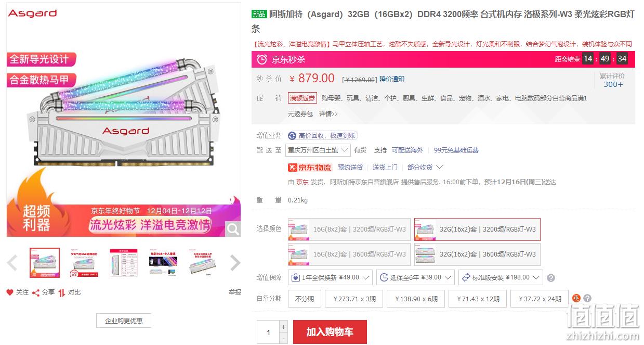Expand 部分收货 delivery options chevron
This screenshot has height=345, width=644.
pyautogui.click(x=440, y=167)
